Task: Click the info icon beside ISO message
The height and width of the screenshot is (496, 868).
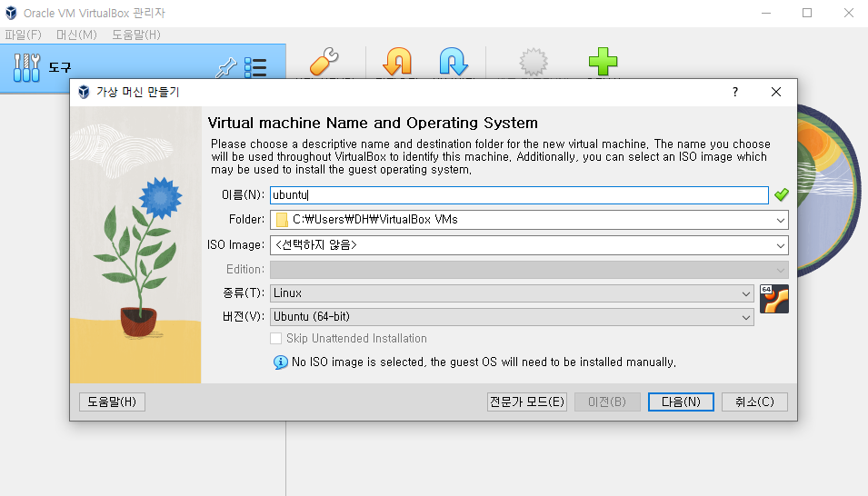Action: point(280,362)
